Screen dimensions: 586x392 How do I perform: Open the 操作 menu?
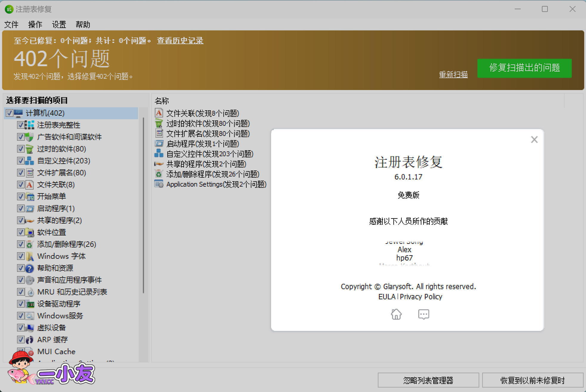[x=35, y=24]
